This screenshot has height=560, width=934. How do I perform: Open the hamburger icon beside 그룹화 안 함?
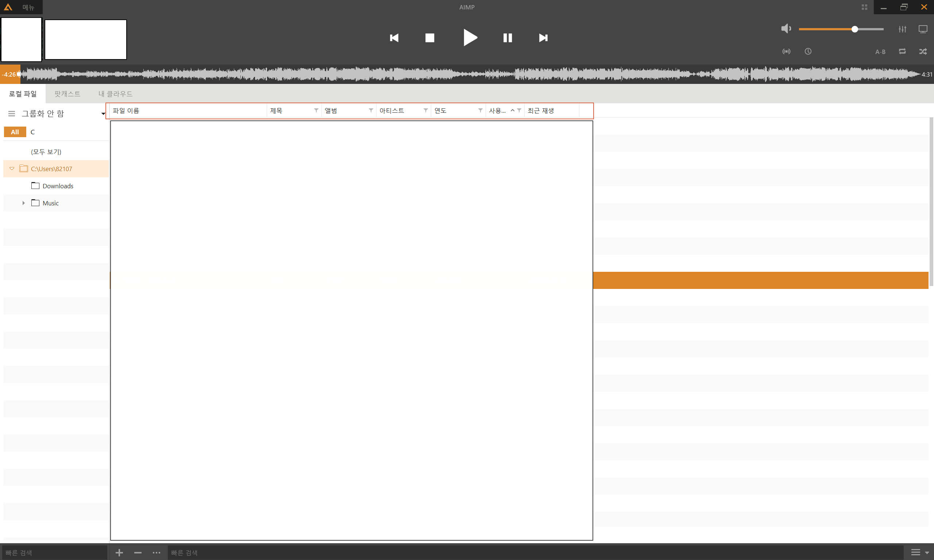(12, 113)
